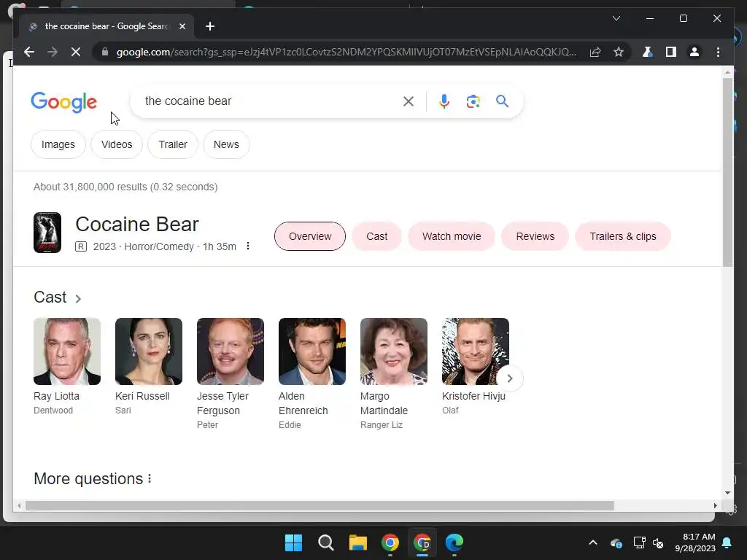Click the Kristofer Hivju name link
The height and width of the screenshot is (560, 747).
coord(473,396)
